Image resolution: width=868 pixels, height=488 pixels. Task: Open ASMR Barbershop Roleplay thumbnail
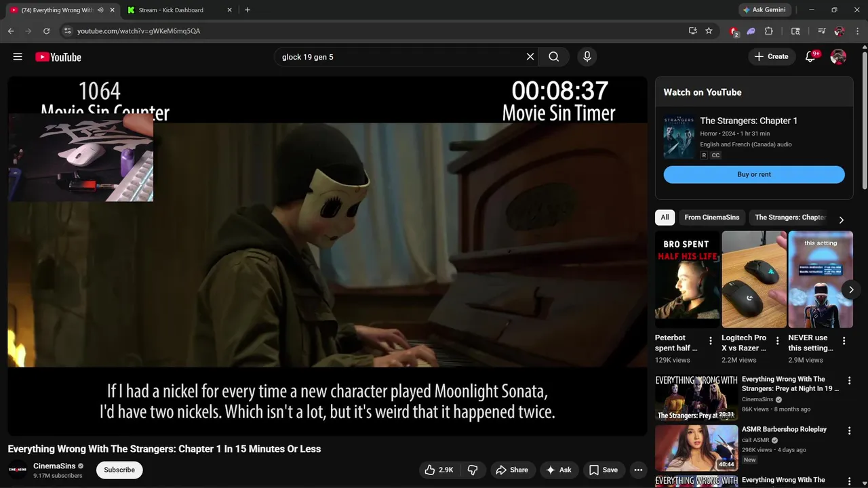pos(696,448)
